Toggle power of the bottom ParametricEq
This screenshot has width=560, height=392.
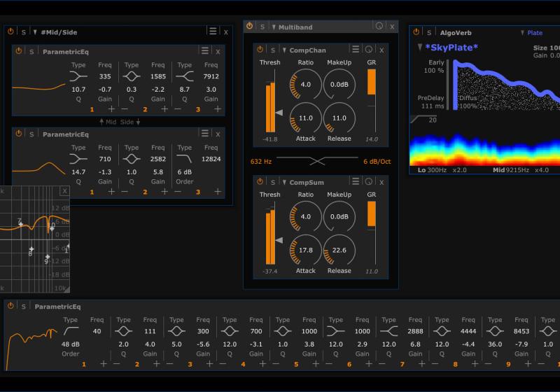[10, 306]
